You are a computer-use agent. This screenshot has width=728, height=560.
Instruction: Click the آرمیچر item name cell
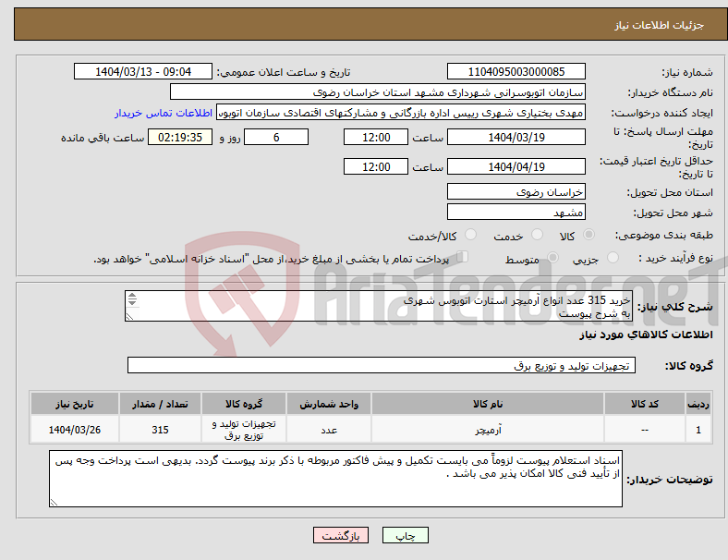click(x=488, y=430)
